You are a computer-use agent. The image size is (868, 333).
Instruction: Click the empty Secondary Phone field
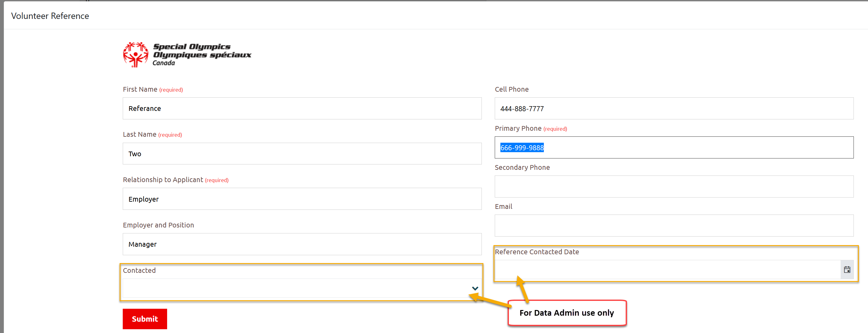tap(674, 186)
